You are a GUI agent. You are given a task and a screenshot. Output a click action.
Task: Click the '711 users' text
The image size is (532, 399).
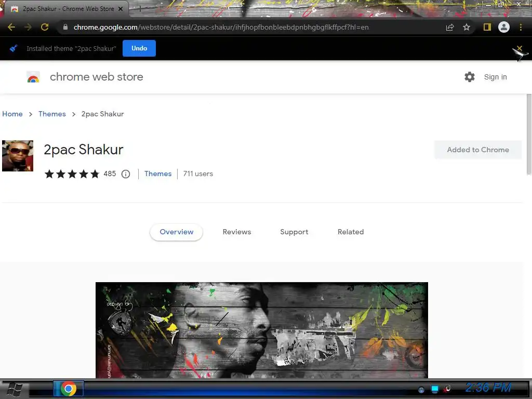point(198,174)
